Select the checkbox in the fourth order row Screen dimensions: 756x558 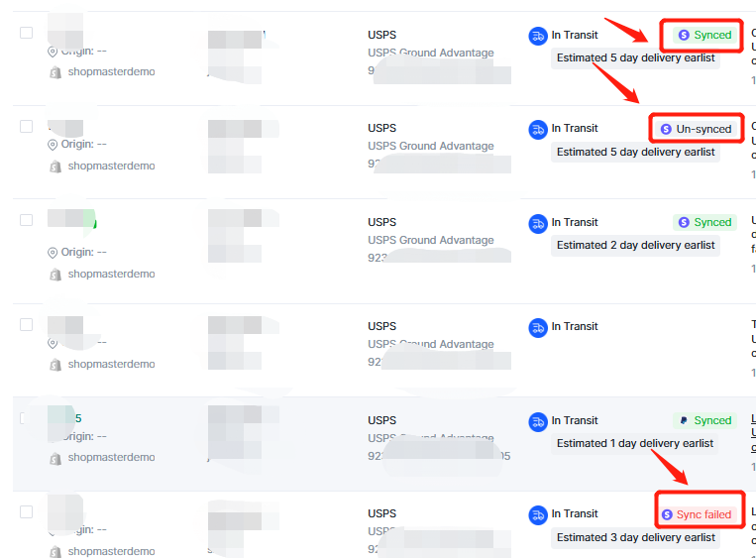point(26,324)
